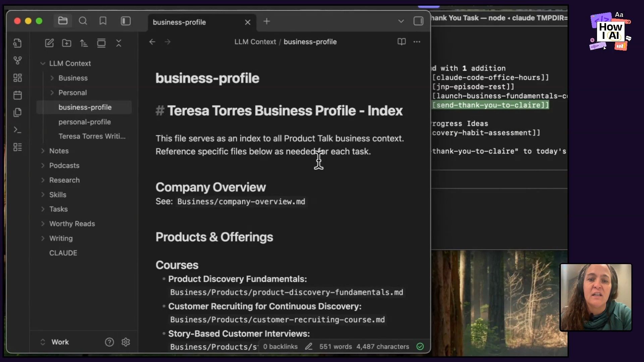Open the note's more options menu
The height and width of the screenshot is (362, 644).
click(417, 42)
